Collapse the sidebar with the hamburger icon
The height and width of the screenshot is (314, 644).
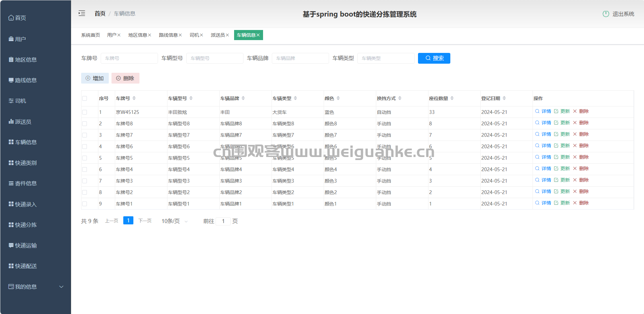pos(82,13)
